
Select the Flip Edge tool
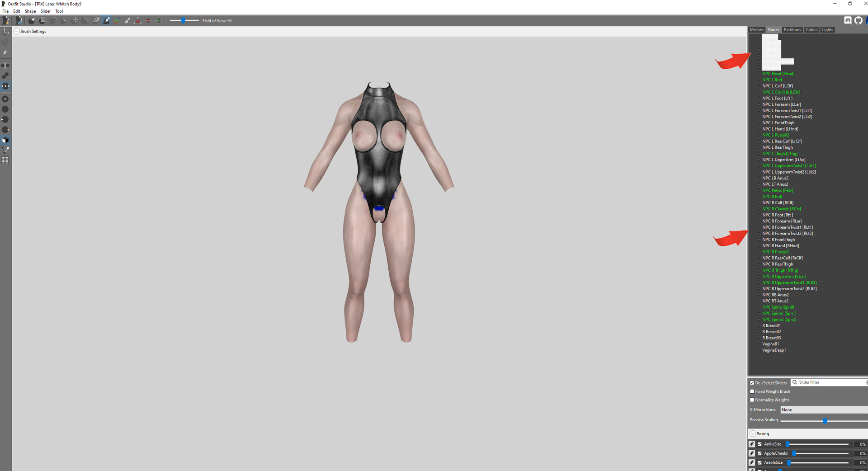(148, 20)
